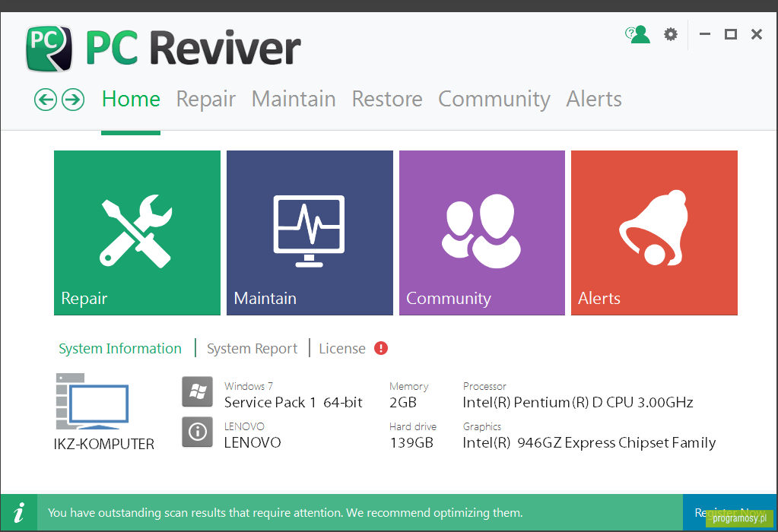The height and width of the screenshot is (532, 778).
Task: Click the Intel Pentium D CPU 3.00GHz text
Action: (578, 402)
